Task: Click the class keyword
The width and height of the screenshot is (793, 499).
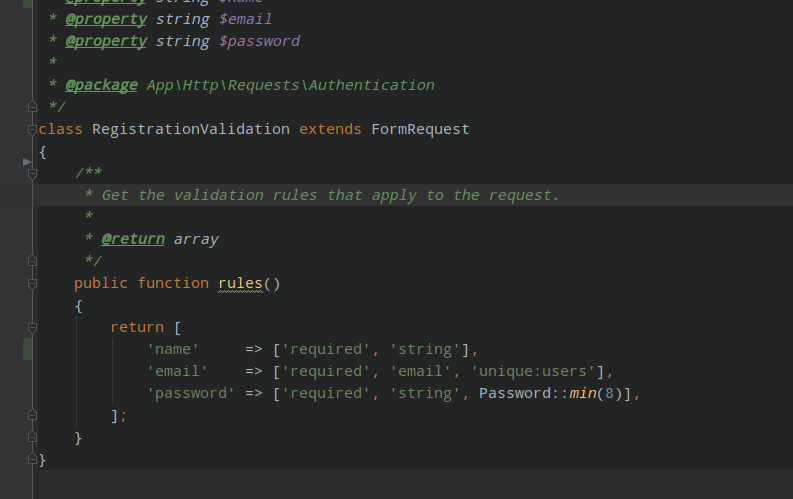Action: point(60,129)
